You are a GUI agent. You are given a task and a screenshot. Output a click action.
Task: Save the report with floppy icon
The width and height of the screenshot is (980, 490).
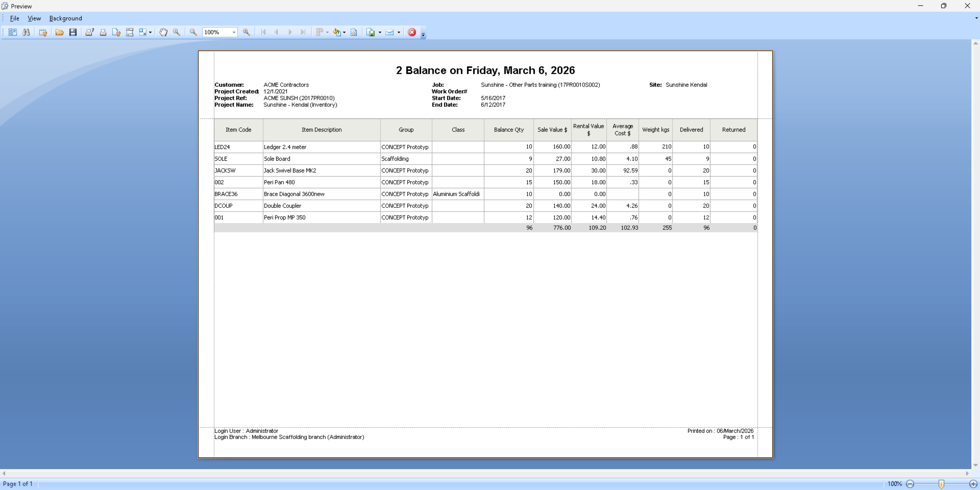[73, 32]
